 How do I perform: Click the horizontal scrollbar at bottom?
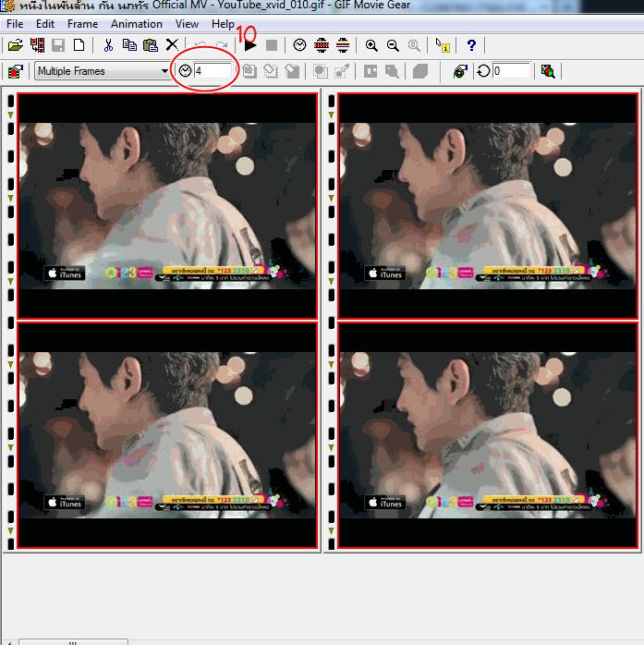pos(73,642)
